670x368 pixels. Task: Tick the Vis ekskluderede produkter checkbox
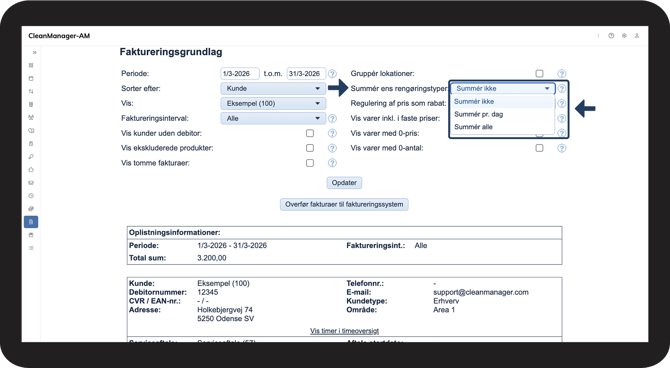click(310, 148)
